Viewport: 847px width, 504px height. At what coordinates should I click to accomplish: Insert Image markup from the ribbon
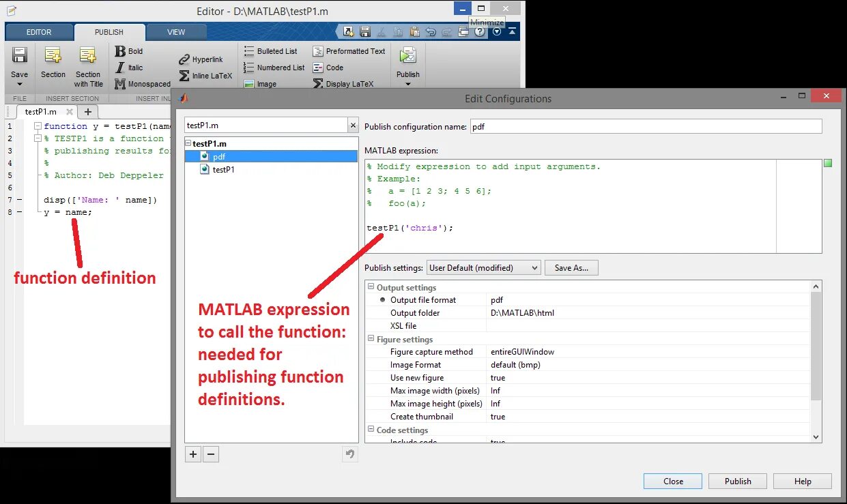260,84
